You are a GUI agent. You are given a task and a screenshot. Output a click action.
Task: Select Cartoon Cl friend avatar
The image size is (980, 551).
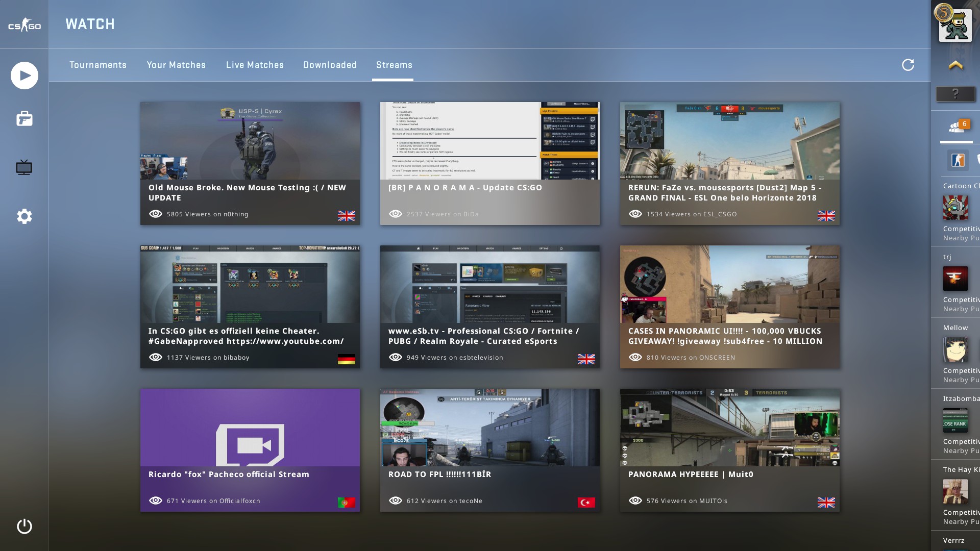pyautogui.click(x=955, y=208)
